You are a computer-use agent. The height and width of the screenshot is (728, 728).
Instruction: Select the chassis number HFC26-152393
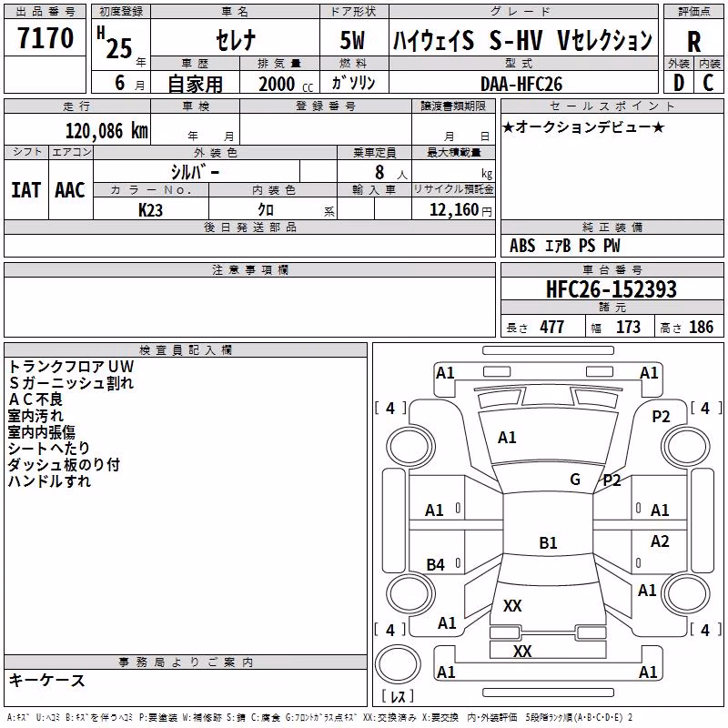pos(612,289)
